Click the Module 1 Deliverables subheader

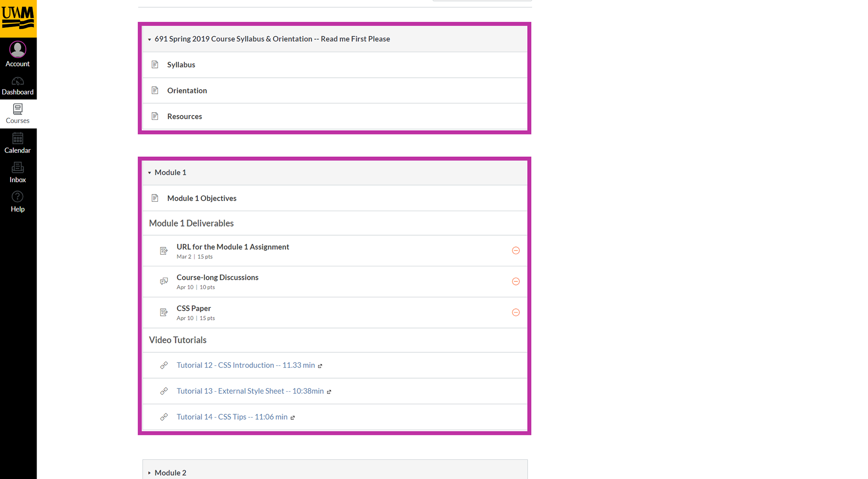click(x=191, y=223)
